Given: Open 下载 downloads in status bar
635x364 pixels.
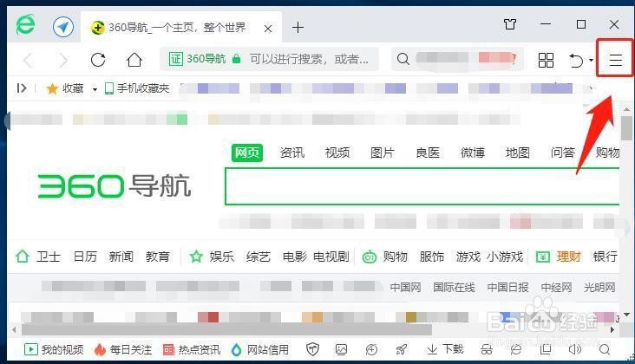Looking at the screenshot, I should 445,349.
